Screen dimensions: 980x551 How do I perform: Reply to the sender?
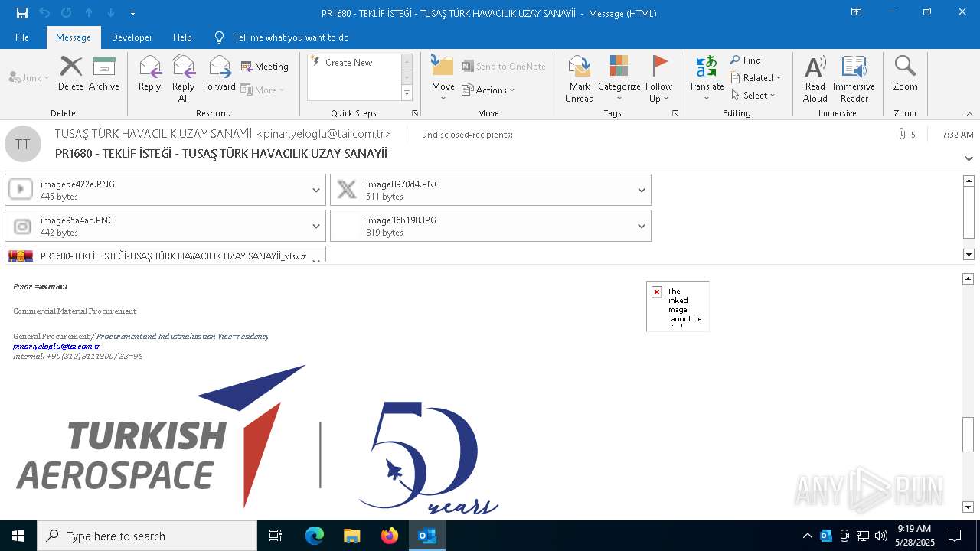click(x=150, y=73)
